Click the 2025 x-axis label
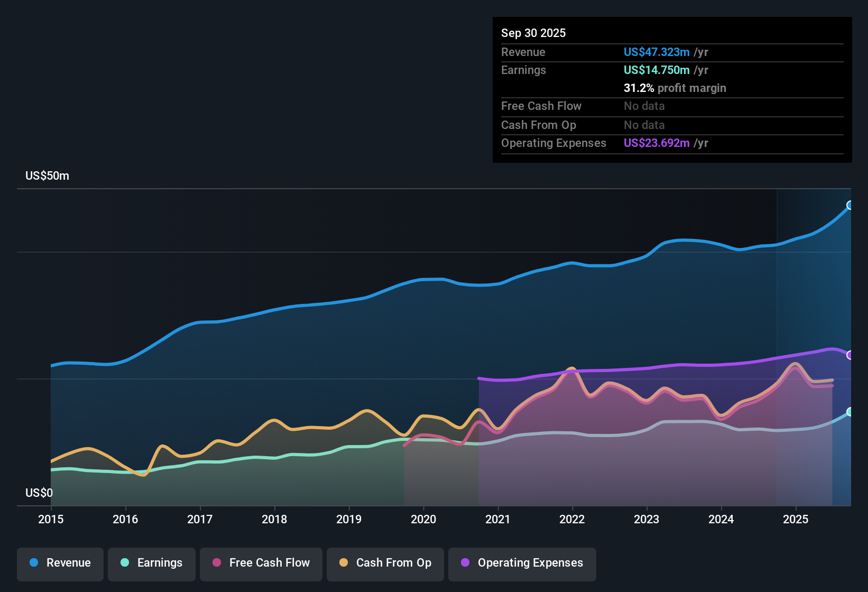868x592 pixels. click(796, 520)
